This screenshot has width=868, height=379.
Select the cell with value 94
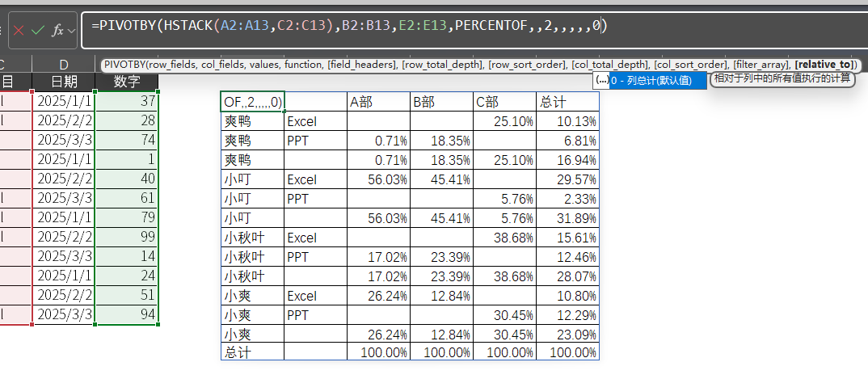128,314
